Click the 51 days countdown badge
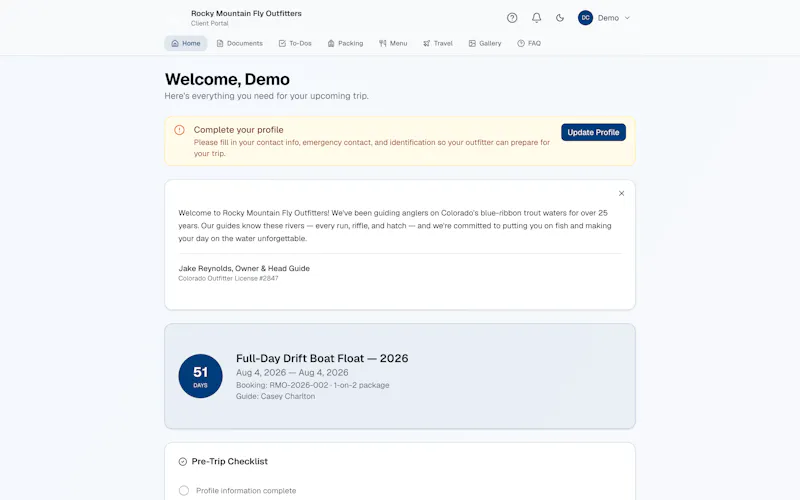800x500 pixels. point(201,376)
